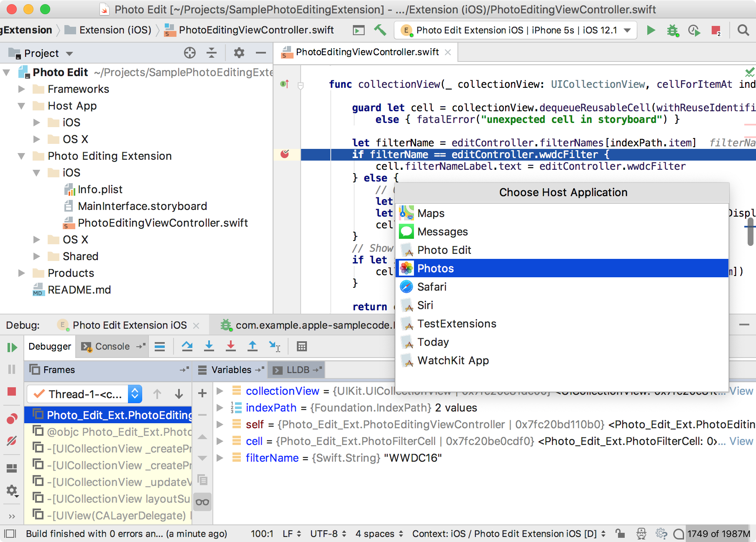Add new watch with plus icon
The image size is (756, 542).
(202, 393)
